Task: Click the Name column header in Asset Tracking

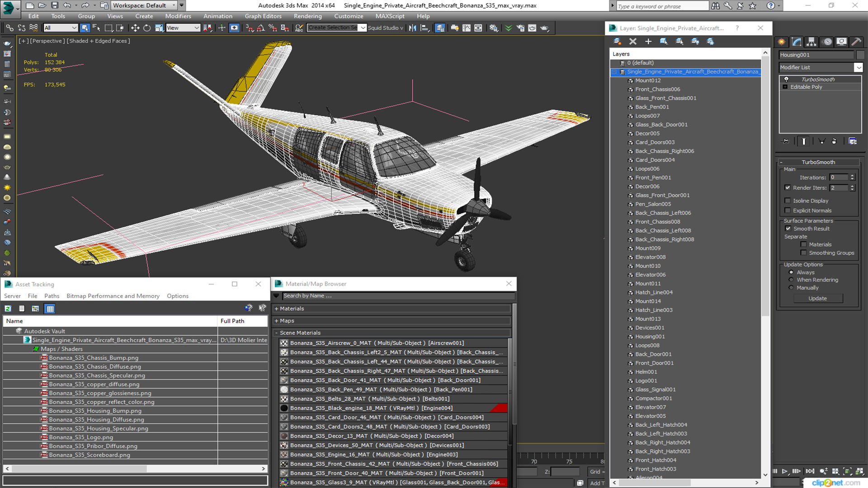Action: pyautogui.click(x=110, y=321)
